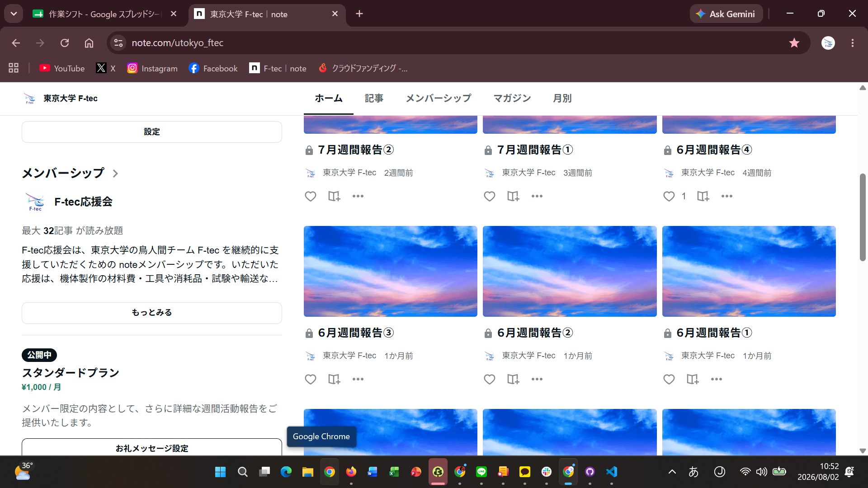Viewport: 868px width, 488px height.
Task: Open Visual Studio Code from the taskbar
Action: tap(612, 472)
